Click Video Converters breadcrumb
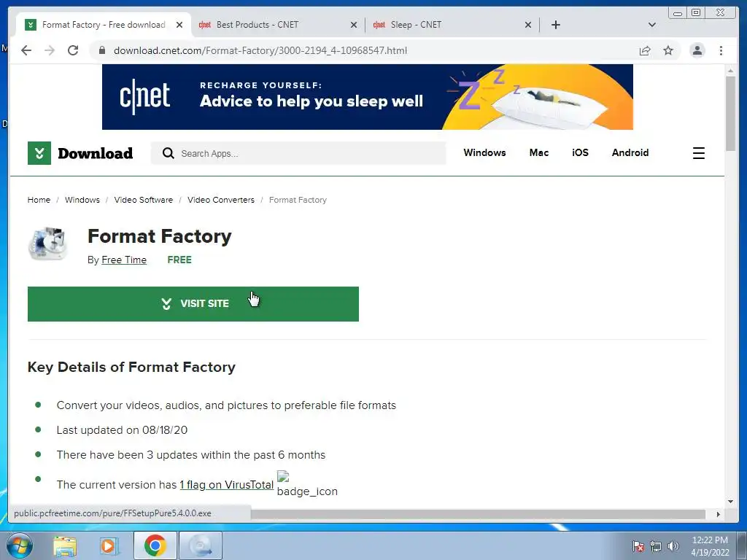This screenshot has height=560, width=747. coord(221,200)
